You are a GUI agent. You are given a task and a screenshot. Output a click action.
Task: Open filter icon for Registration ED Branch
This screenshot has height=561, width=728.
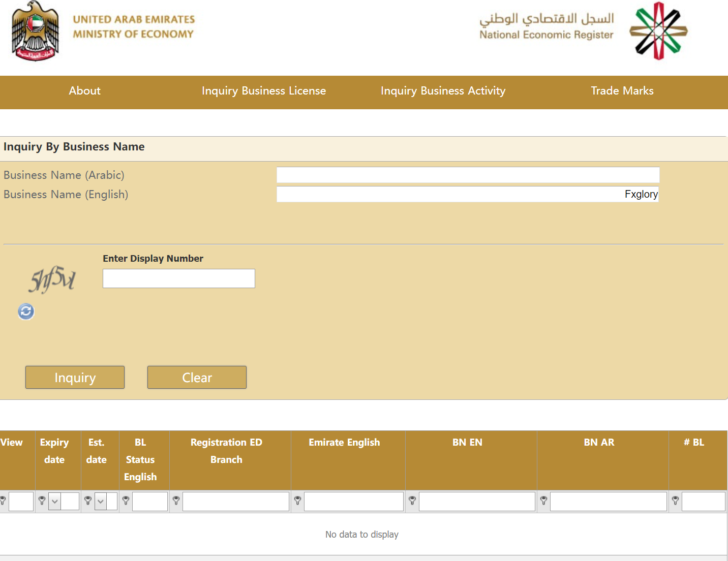click(x=176, y=501)
